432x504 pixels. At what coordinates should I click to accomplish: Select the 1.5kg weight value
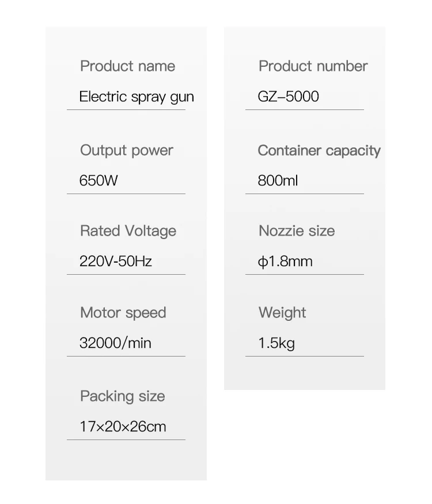tap(276, 344)
